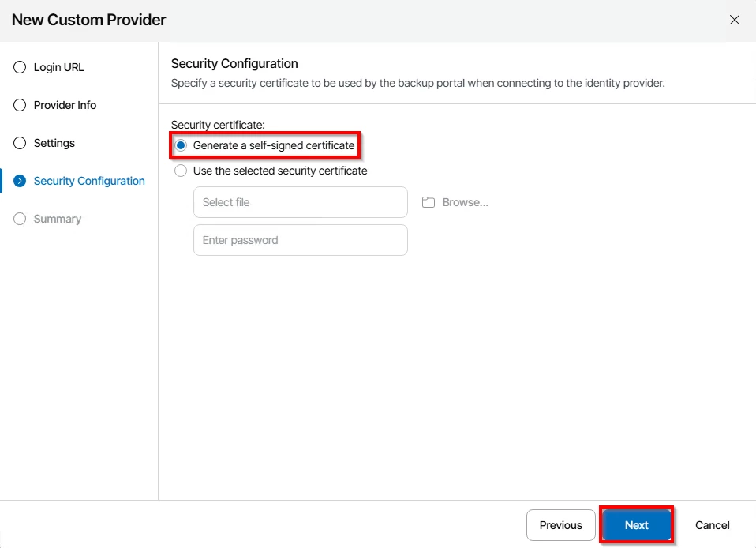Screen dimensions: 756x548
Task: Click the Select file field
Action: click(x=300, y=202)
